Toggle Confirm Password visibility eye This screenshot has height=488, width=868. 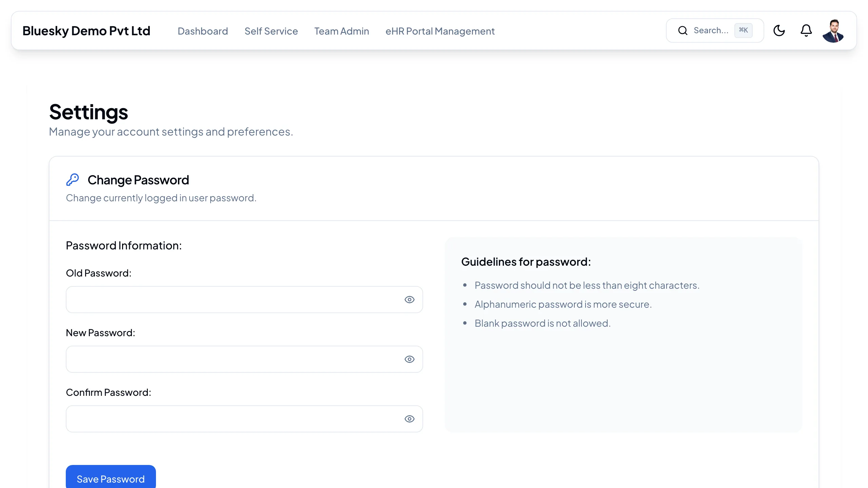click(x=409, y=419)
